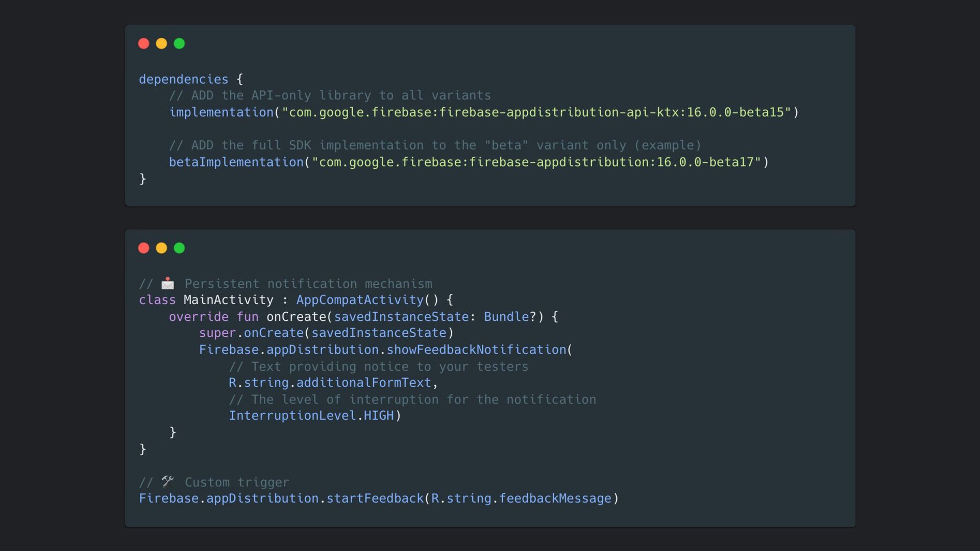Click startFeedback method call
980x551 pixels.
point(375,498)
